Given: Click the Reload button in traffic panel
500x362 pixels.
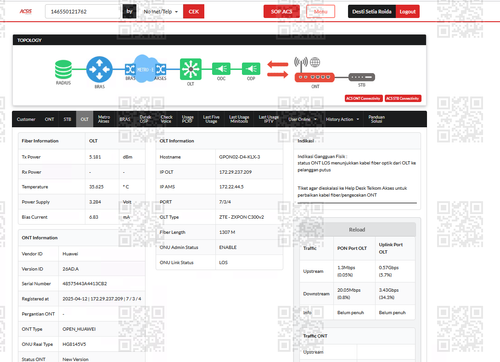Looking at the screenshot, I should pyautogui.click(x=357, y=230).
